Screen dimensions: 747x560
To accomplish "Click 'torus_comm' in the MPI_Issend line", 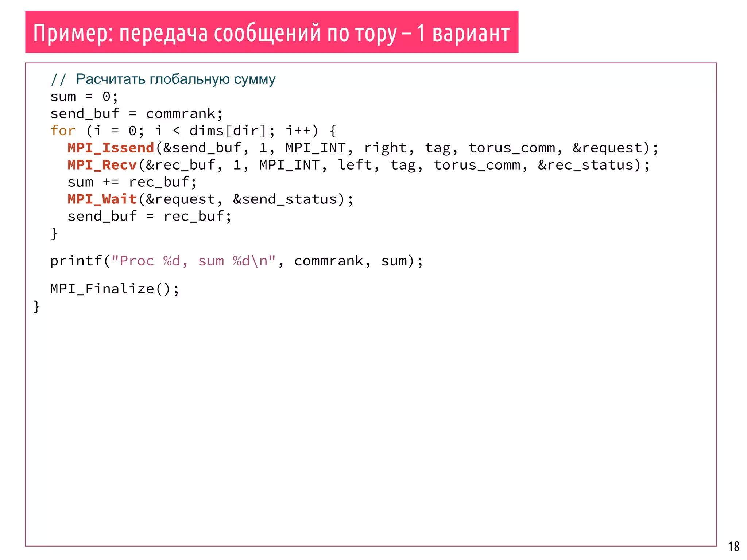I will pos(511,148).
